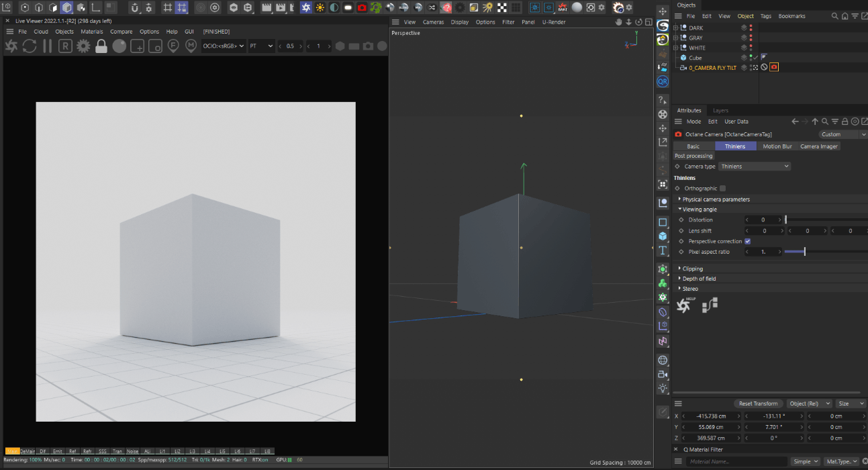Enable the Orthographic checkbox
Image resolution: width=868 pixels, height=470 pixels.
722,189
